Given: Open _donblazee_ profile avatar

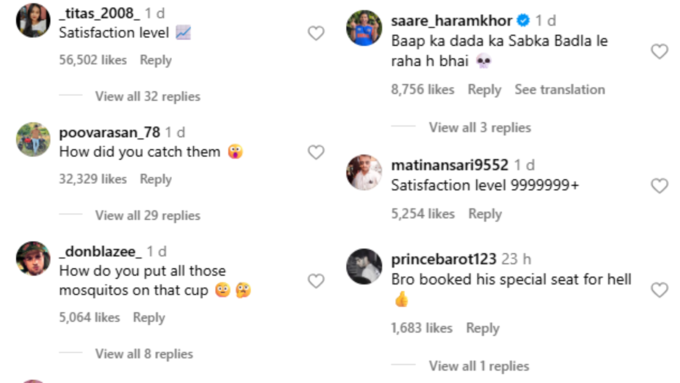Looking at the screenshot, I should tap(33, 259).
